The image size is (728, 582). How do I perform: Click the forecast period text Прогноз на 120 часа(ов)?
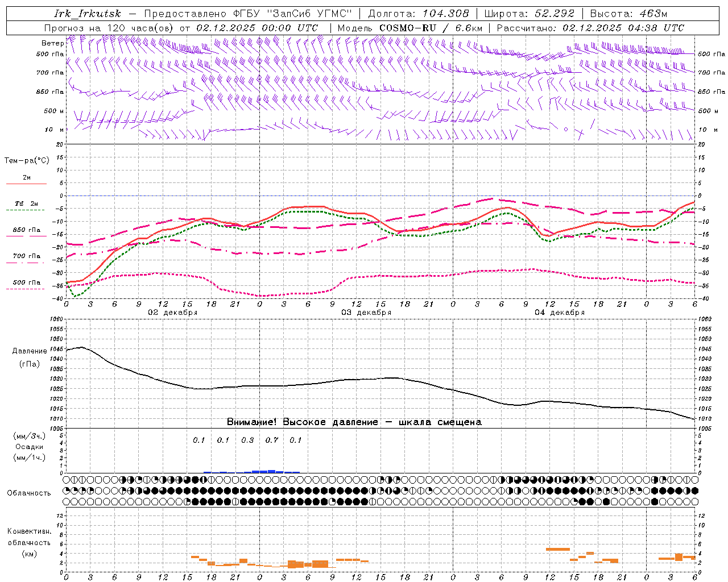point(110,28)
